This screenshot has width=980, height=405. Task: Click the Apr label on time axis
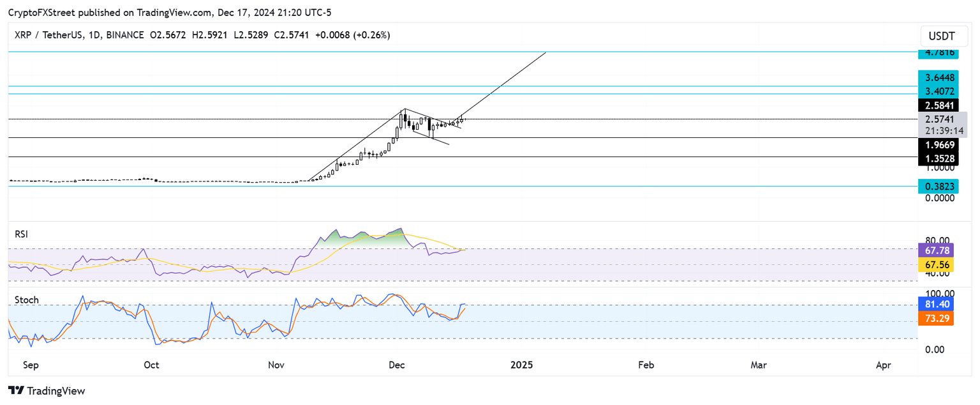pos(883,365)
